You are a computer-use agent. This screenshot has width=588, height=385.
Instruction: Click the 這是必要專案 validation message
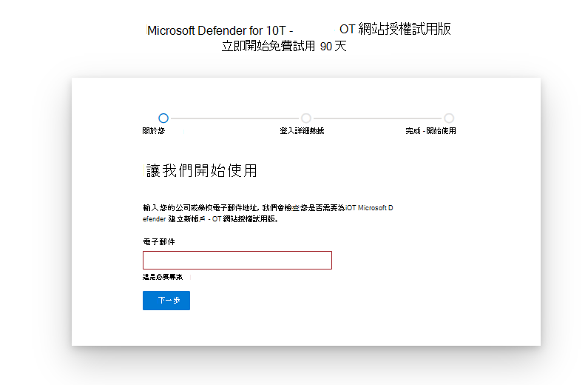coord(163,277)
